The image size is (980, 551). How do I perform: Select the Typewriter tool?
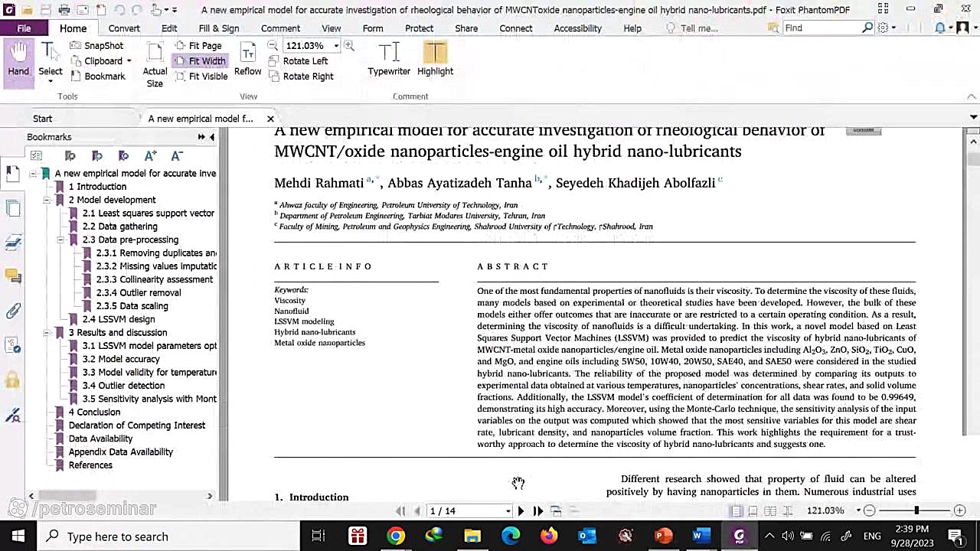click(389, 60)
